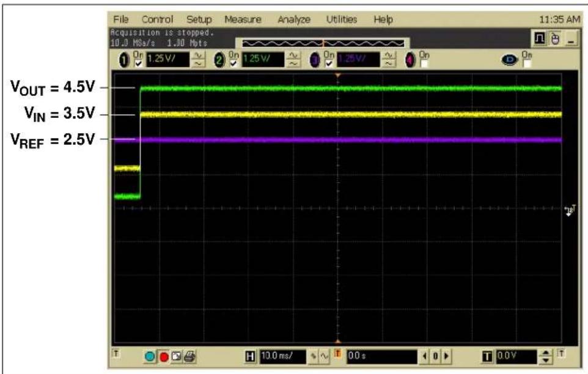Screen dimensions: 588x374
Task: Click the channel 3 number icon
Action: (x=315, y=60)
